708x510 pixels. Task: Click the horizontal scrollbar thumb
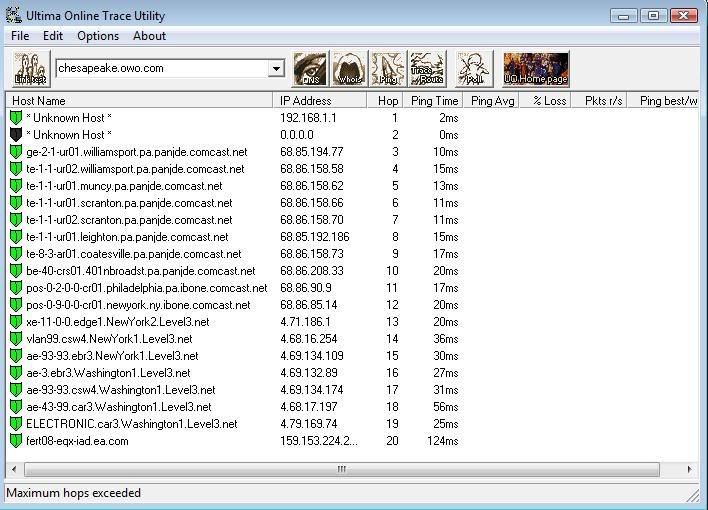click(x=342, y=469)
